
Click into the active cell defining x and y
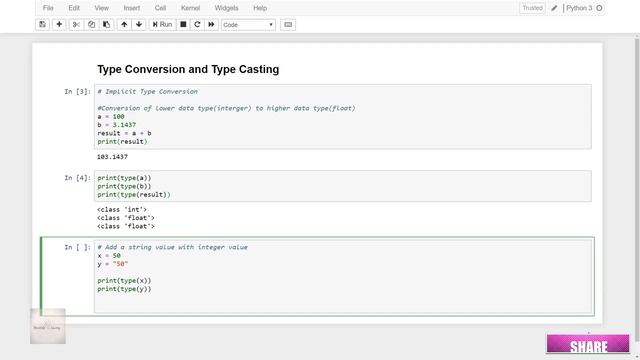click(x=342, y=276)
